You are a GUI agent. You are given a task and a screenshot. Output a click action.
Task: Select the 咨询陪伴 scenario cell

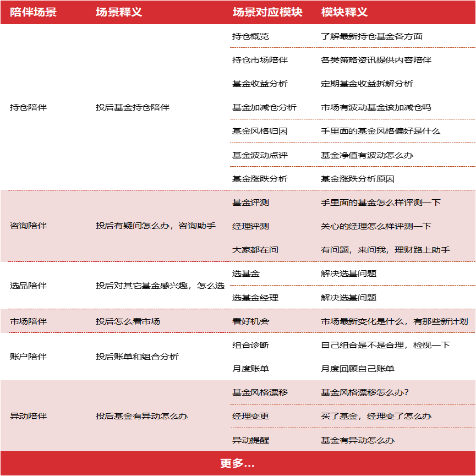(x=28, y=226)
